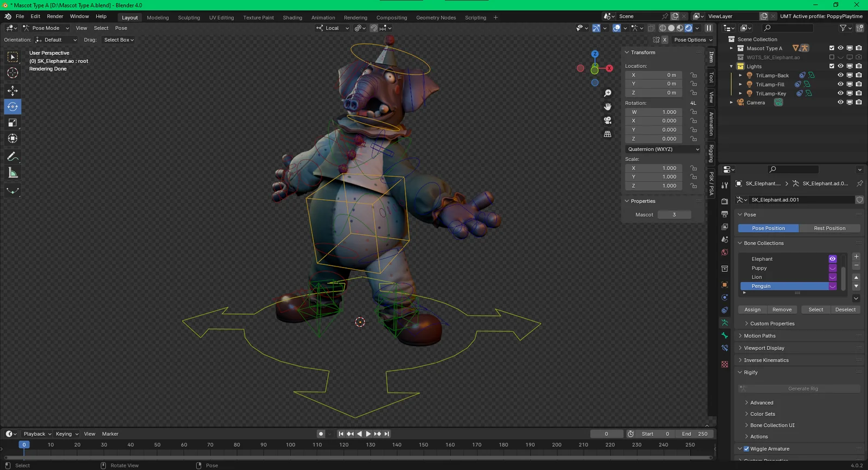Switch to rendered viewport shading

click(x=688, y=28)
